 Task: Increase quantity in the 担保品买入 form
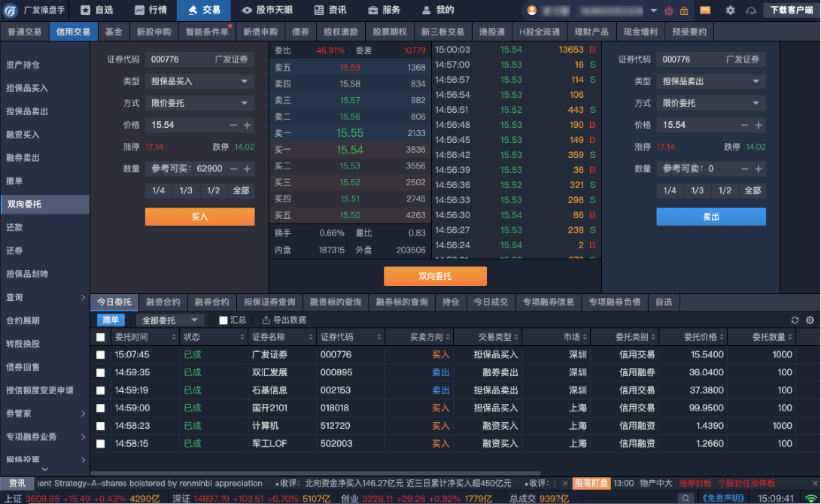pyautogui.click(x=247, y=169)
